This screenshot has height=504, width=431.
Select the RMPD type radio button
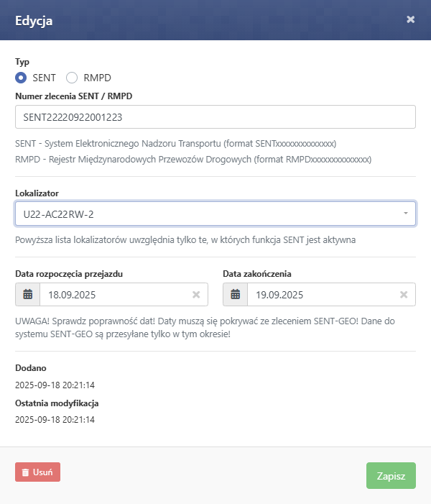point(72,78)
